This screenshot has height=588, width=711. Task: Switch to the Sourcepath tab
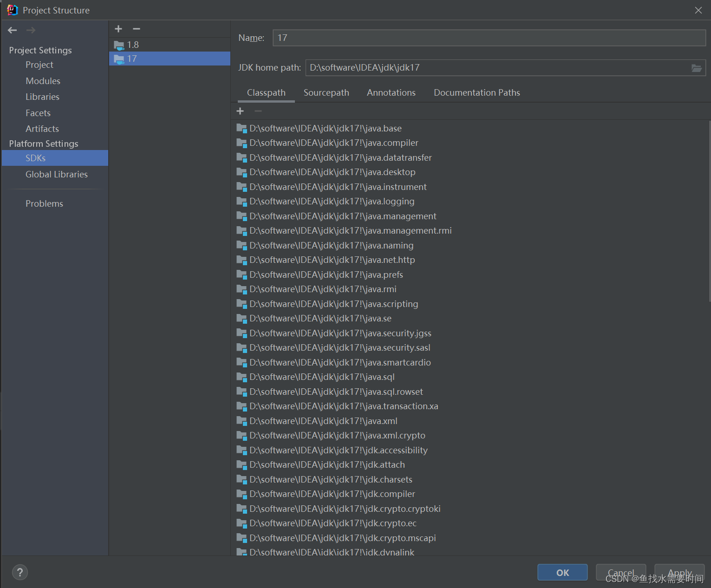pos(326,92)
